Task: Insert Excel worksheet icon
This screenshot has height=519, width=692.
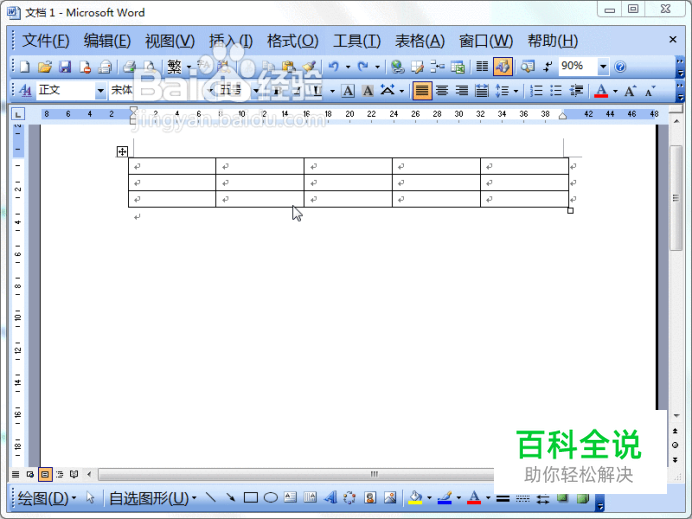Action: click(458, 67)
